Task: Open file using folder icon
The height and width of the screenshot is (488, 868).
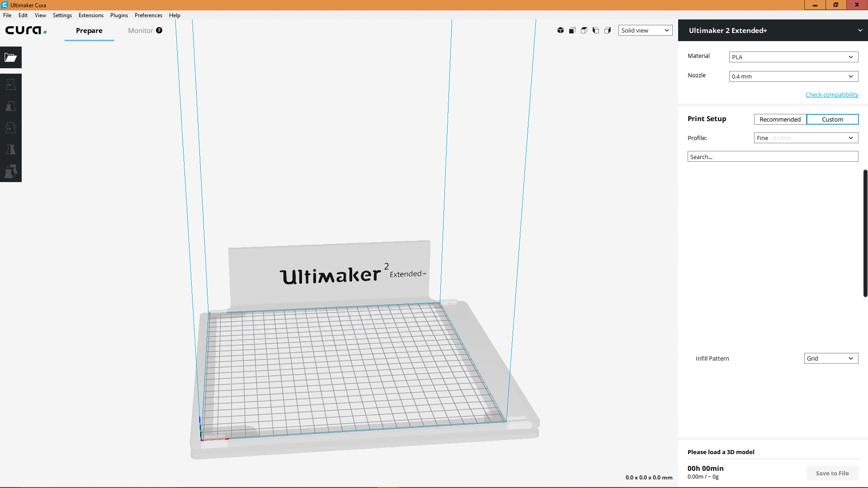Action: click(x=11, y=57)
